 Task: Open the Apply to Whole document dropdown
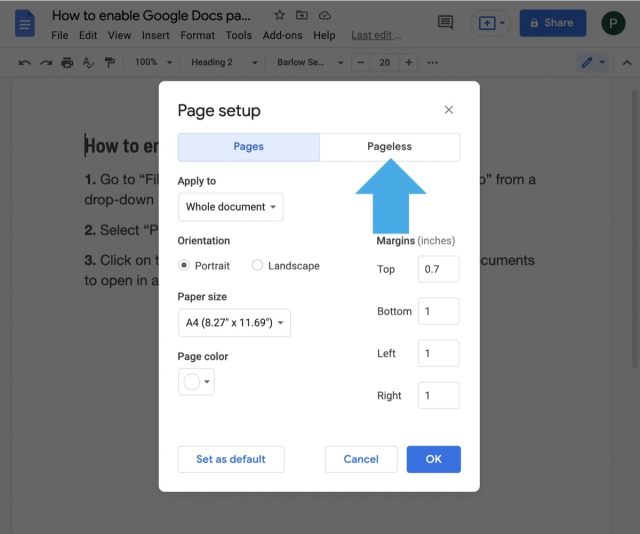click(230, 207)
